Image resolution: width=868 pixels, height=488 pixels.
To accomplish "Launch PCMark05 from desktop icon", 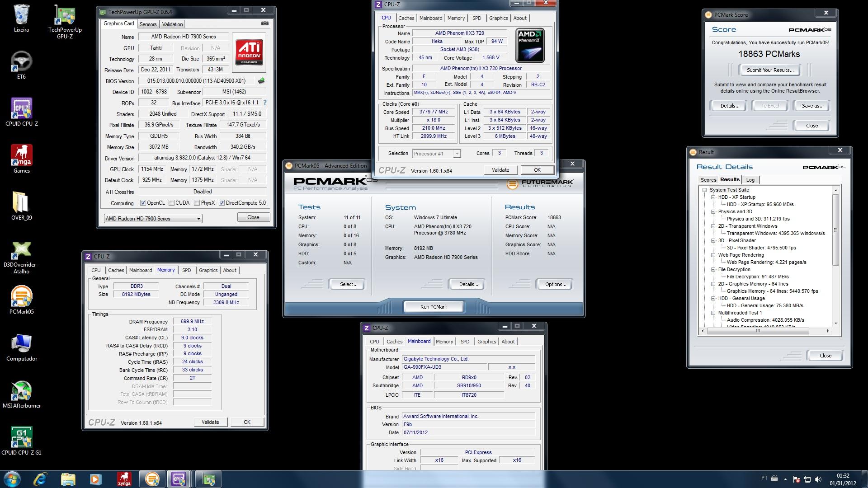I will [21, 300].
